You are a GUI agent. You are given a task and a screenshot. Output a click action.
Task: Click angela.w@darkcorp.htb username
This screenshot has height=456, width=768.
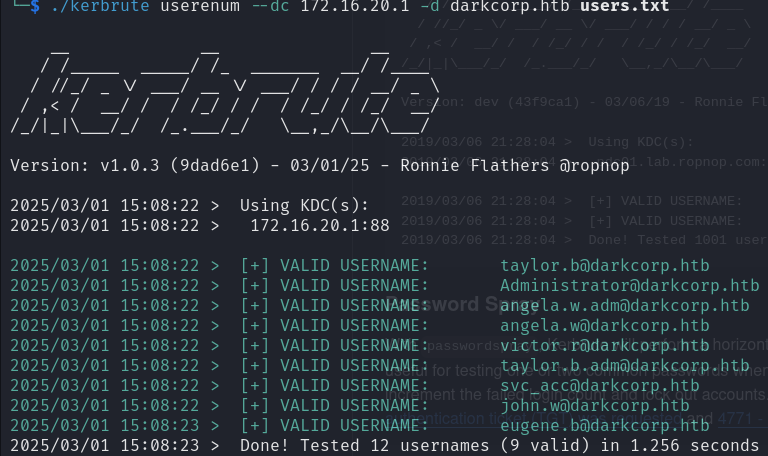click(604, 326)
